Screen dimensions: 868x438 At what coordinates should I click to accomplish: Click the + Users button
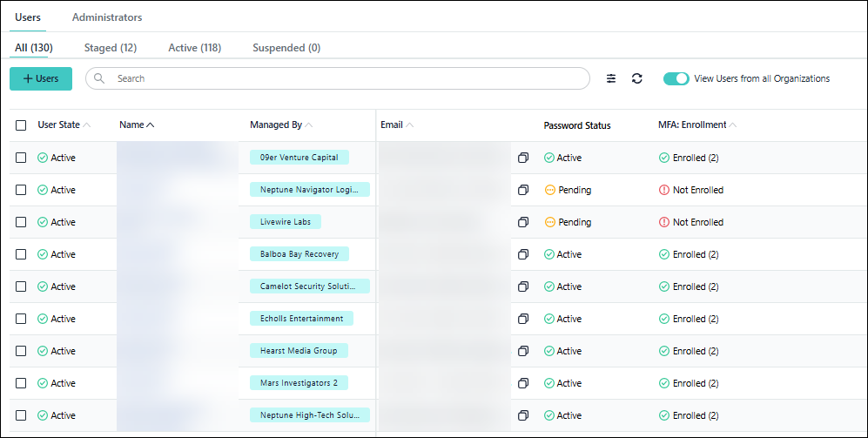41,78
